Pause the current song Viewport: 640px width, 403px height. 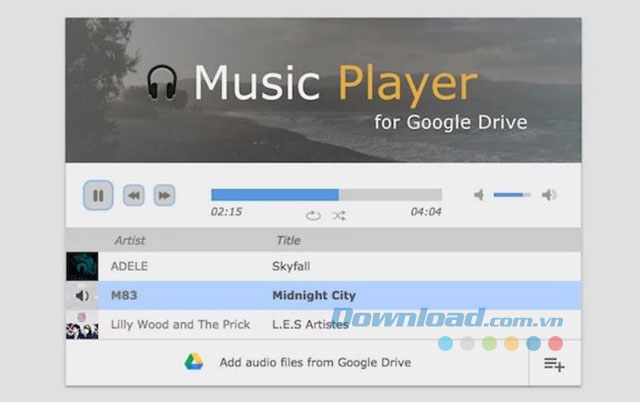click(x=98, y=196)
